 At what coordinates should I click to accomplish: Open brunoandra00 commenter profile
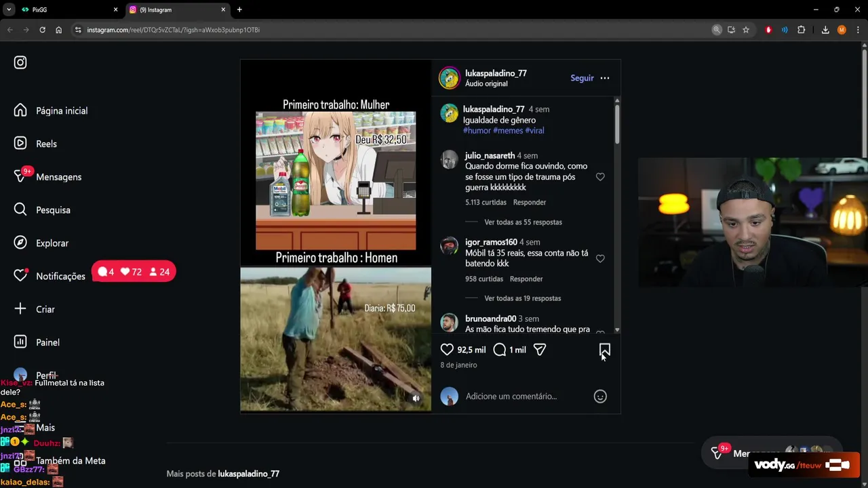click(490, 319)
